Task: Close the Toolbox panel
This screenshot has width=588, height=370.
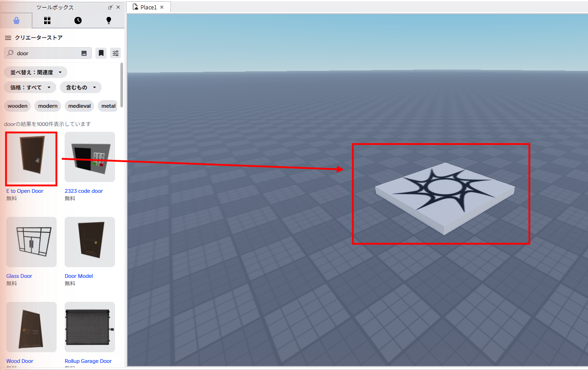Action: pyautogui.click(x=118, y=8)
